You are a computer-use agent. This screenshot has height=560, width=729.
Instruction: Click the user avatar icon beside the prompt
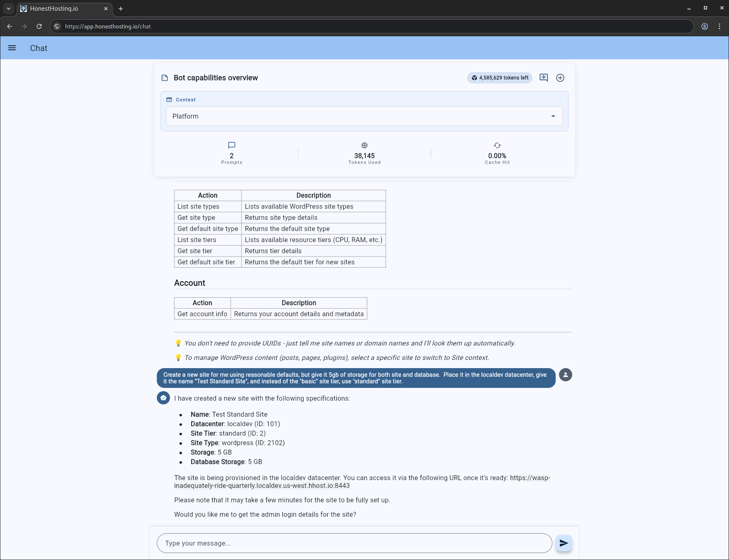tap(565, 375)
